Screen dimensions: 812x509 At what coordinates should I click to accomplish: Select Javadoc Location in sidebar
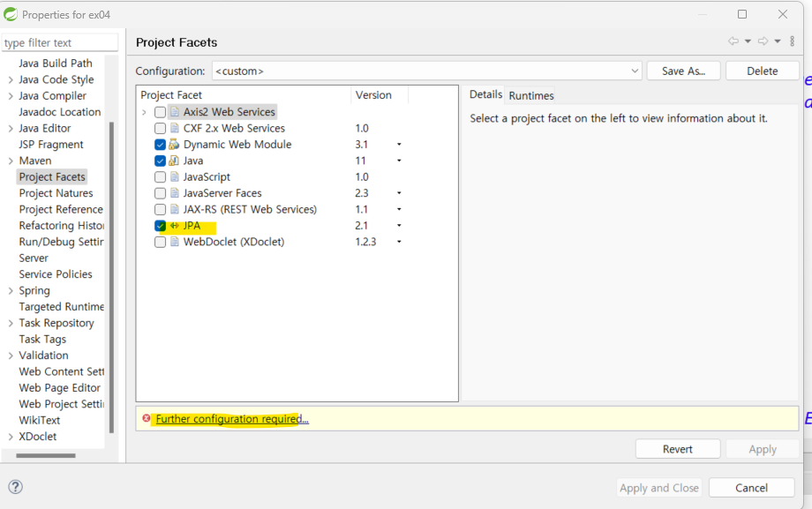[x=59, y=112]
